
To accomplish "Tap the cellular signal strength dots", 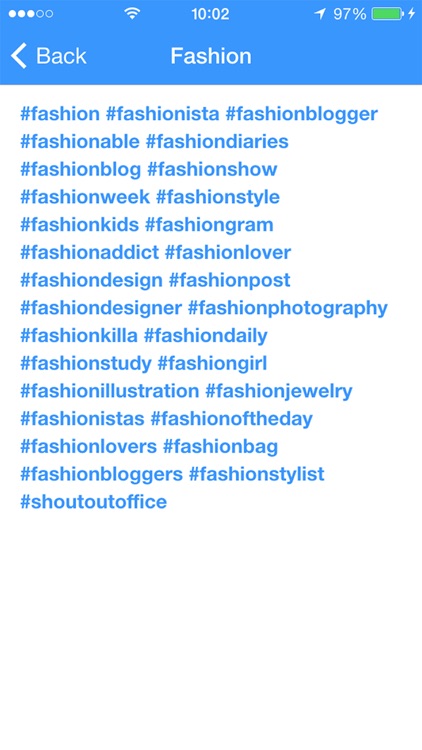I will 31,14.
